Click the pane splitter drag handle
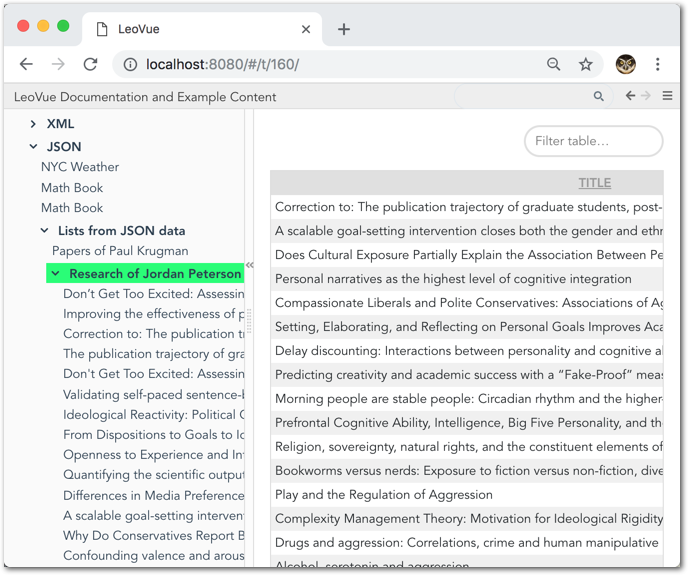 click(249, 322)
